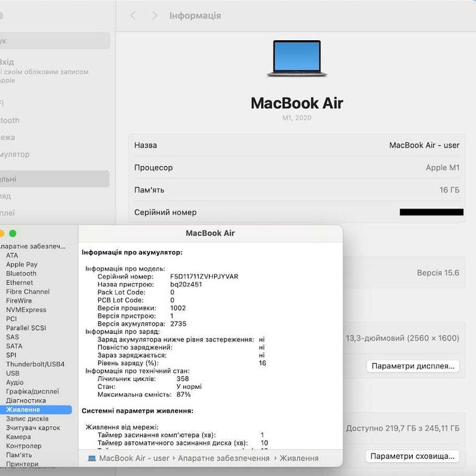Click the 'Назва' row value 'MacBook Air - user'
476x476 pixels.
(424, 146)
